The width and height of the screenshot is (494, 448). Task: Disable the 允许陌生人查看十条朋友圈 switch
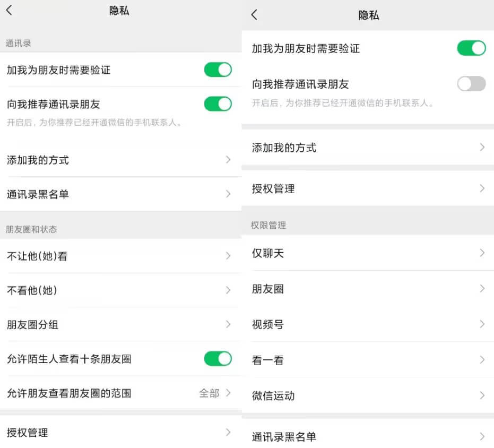[x=218, y=359]
